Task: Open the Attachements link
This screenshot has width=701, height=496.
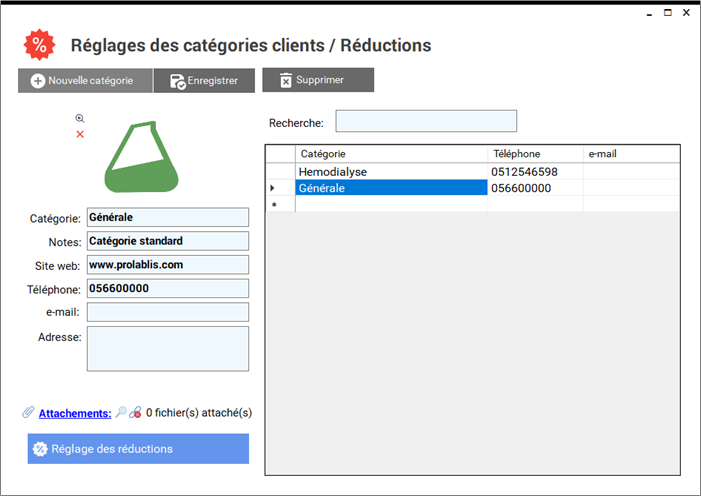Action: point(75,412)
